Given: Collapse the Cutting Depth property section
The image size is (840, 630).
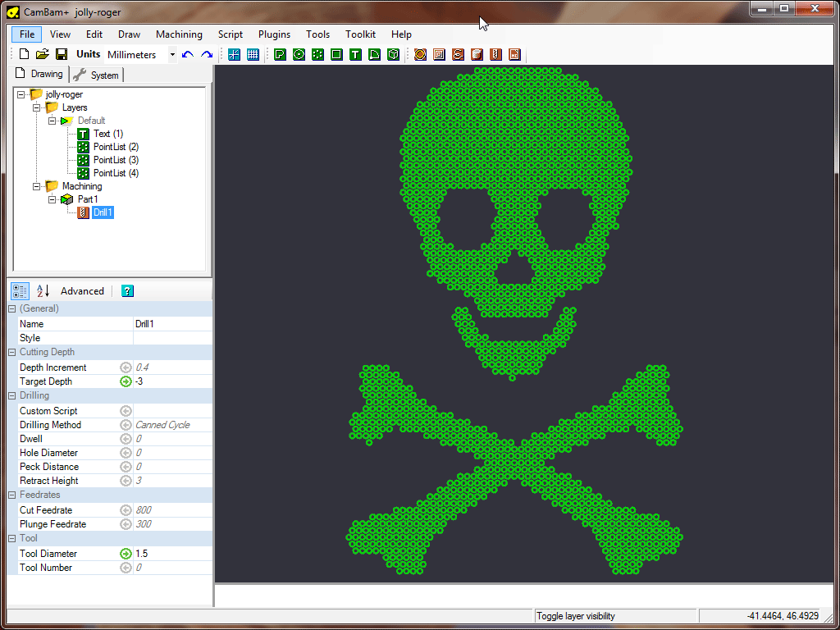Looking at the screenshot, I should (11, 352).
